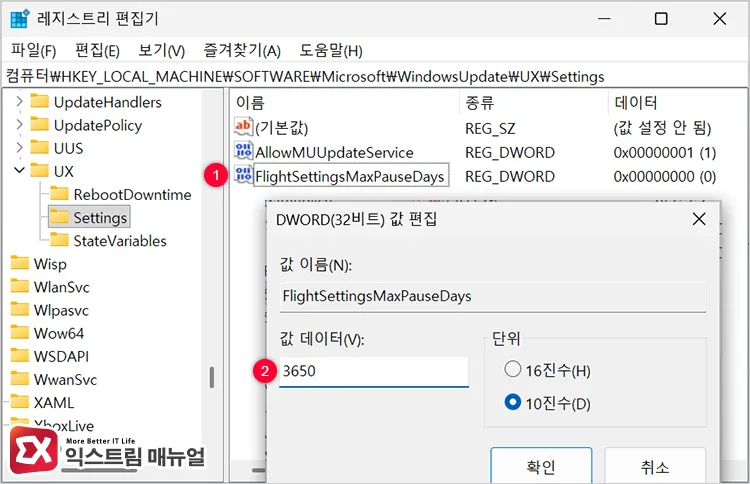The height and width of the screenshot is (484, 750).
Task: Open the 파일(F) menu
Action: [33, 50]
